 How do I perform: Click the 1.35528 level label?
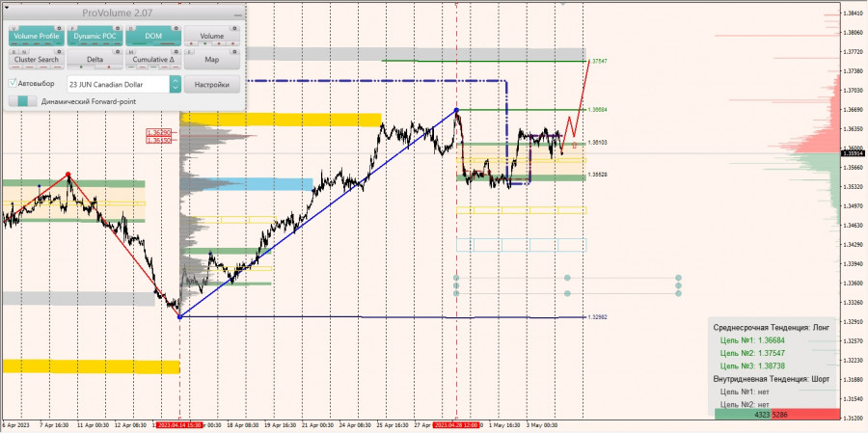point(597,175)
